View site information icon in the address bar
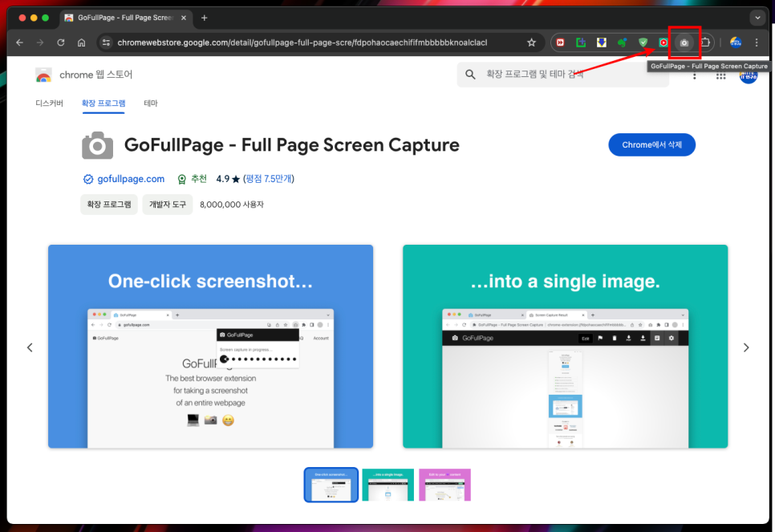This screenshot has width=775, height=532. click(x=106, y=43)
